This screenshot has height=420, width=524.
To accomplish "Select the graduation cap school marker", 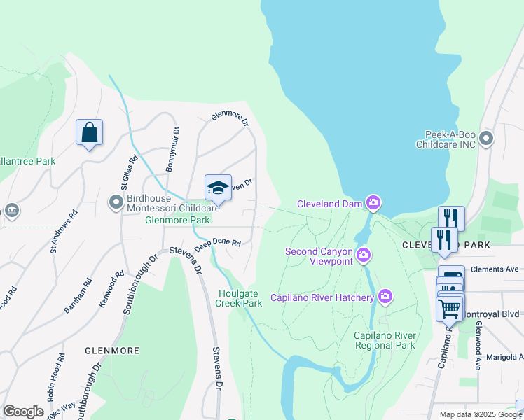I will point(218,188).
